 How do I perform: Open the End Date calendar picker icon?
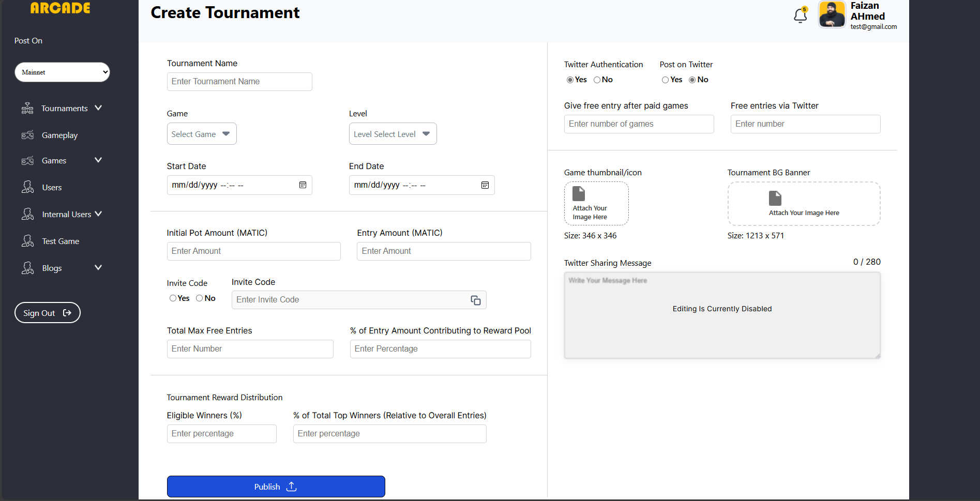(485, 185)
